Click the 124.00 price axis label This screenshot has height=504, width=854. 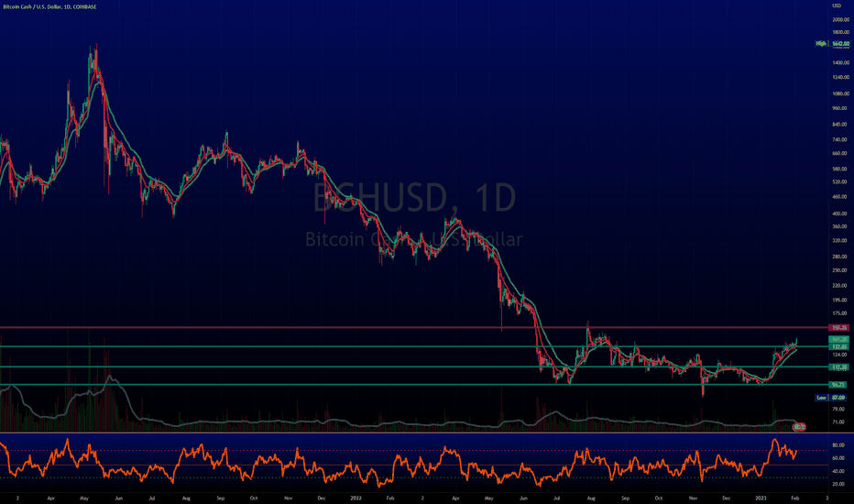(x=840, y=355)
